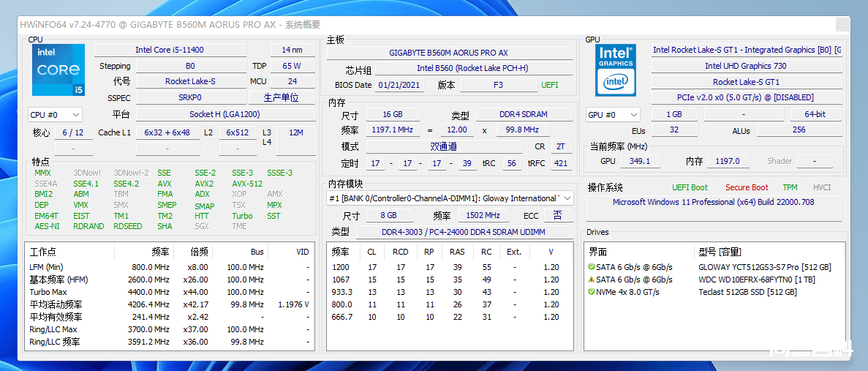Select the Turbo Max row
Image resolution: width=868 pixels, height=371 pixels.
(170, 292)
